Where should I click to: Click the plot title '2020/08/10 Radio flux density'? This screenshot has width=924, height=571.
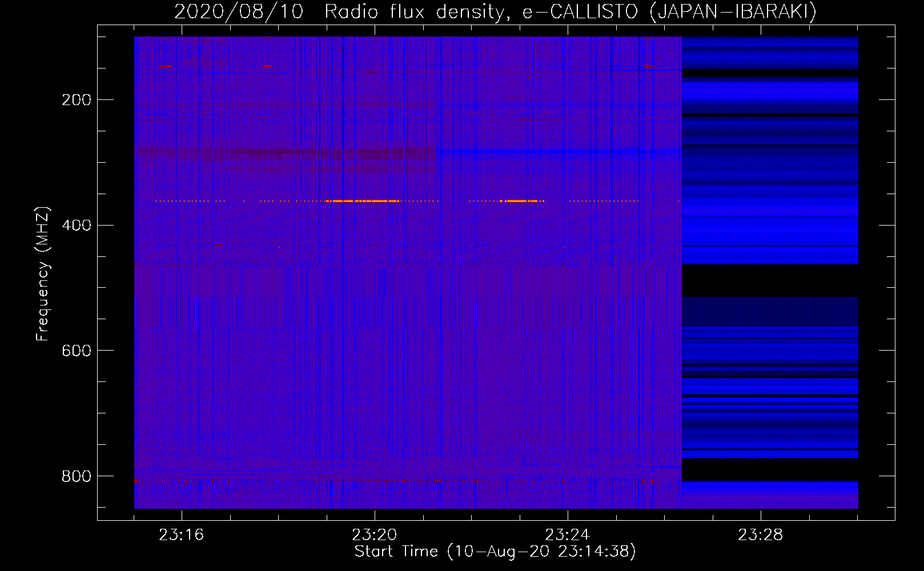tap(495, 12)
